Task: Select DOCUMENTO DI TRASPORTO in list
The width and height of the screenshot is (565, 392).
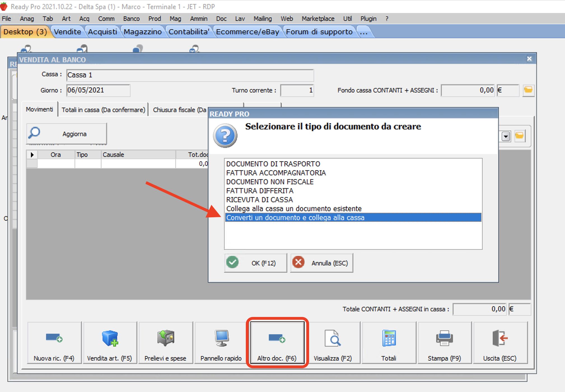Action: coord(353,164)
